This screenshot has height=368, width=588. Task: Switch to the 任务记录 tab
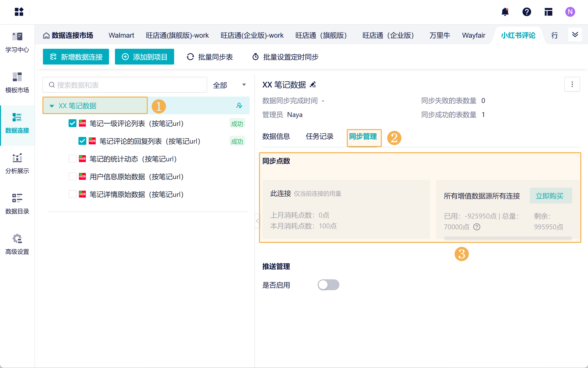319,136
